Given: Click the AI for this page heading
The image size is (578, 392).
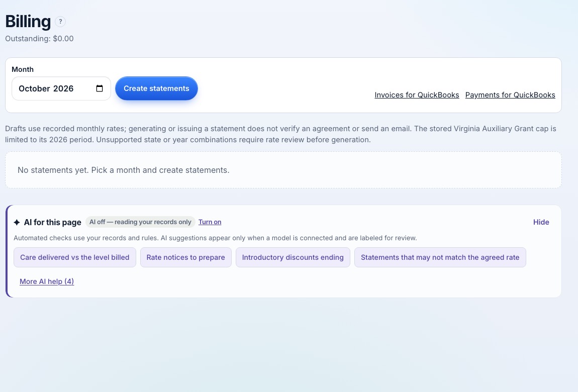Looking at the screenshot, I should click(52, 222).
